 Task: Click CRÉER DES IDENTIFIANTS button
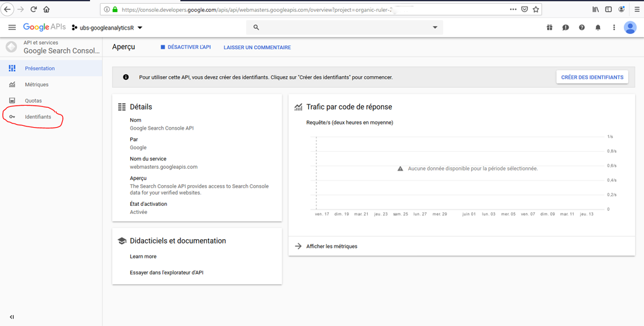[592, 77]
